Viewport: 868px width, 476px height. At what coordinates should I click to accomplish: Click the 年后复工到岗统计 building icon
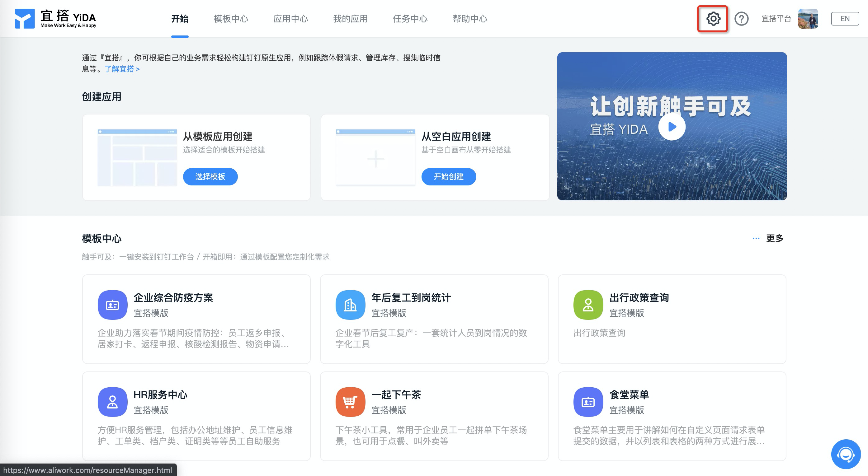[x=350, y=305]
